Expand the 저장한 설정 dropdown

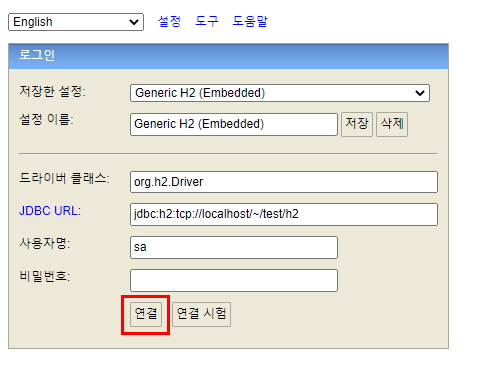click(280, 93)
